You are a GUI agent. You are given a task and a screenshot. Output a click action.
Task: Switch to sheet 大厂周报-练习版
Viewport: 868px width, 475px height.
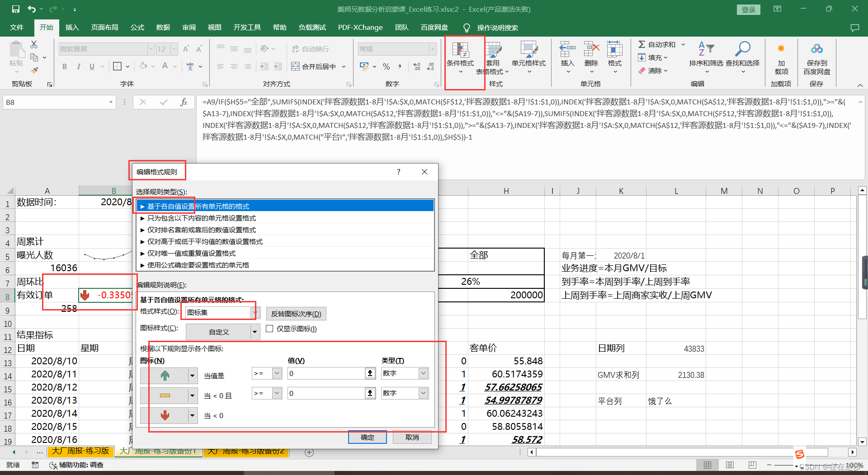click(80, 451)
